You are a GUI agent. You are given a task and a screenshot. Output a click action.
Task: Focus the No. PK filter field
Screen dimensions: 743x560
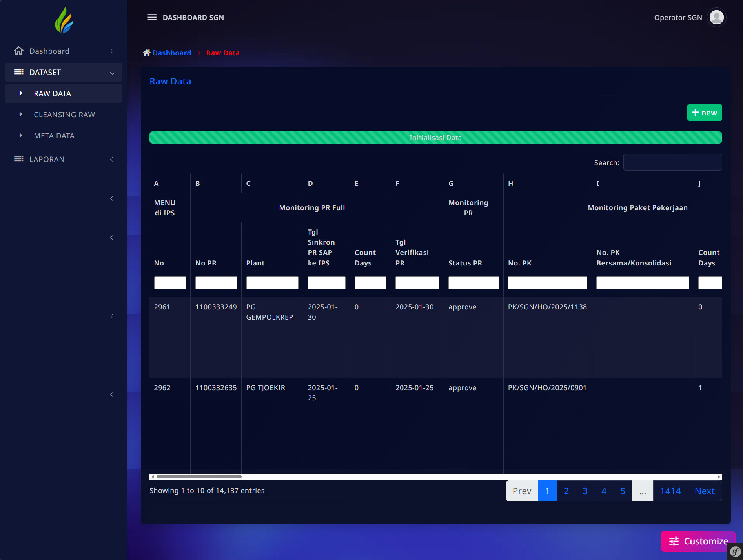pos(548,283)
